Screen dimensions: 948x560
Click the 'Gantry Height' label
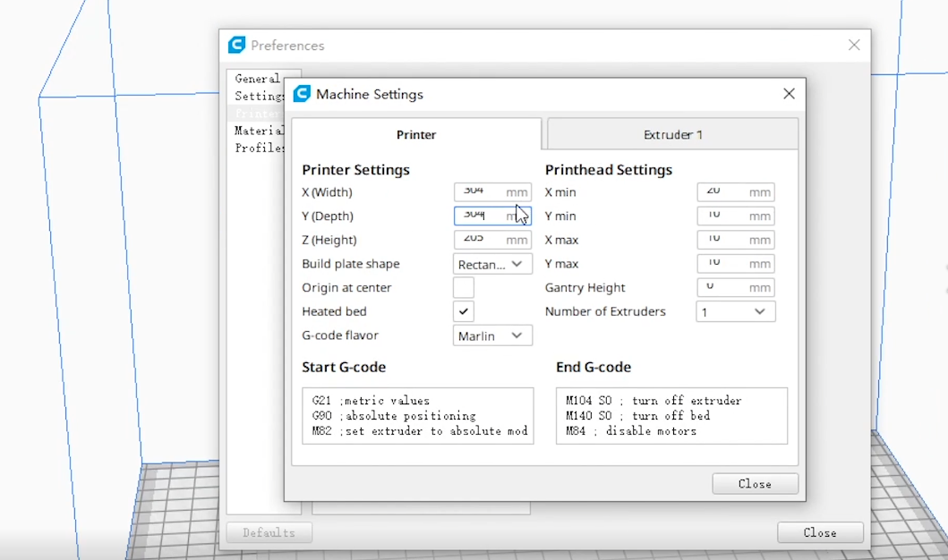(x=585, y=287)
